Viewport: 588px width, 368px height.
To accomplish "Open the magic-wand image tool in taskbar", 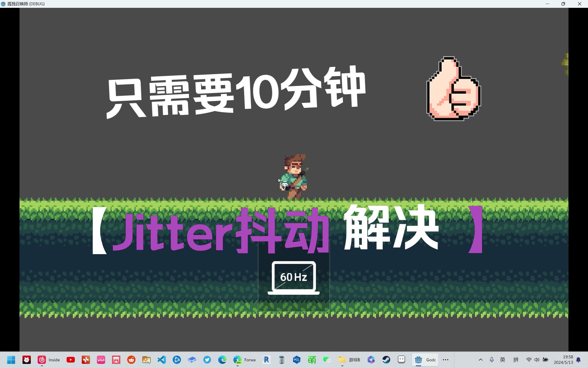I will (x=147, y=359).
